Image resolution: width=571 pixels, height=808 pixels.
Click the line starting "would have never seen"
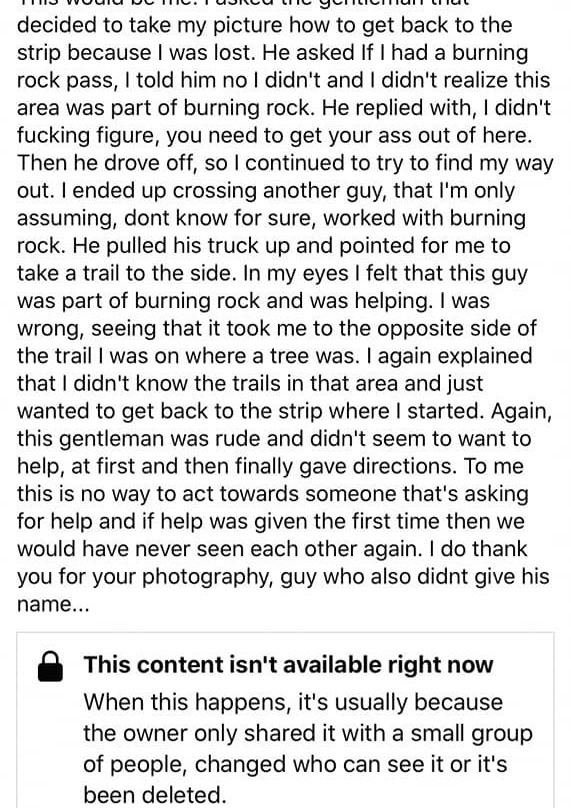click(x=272, y=549)
